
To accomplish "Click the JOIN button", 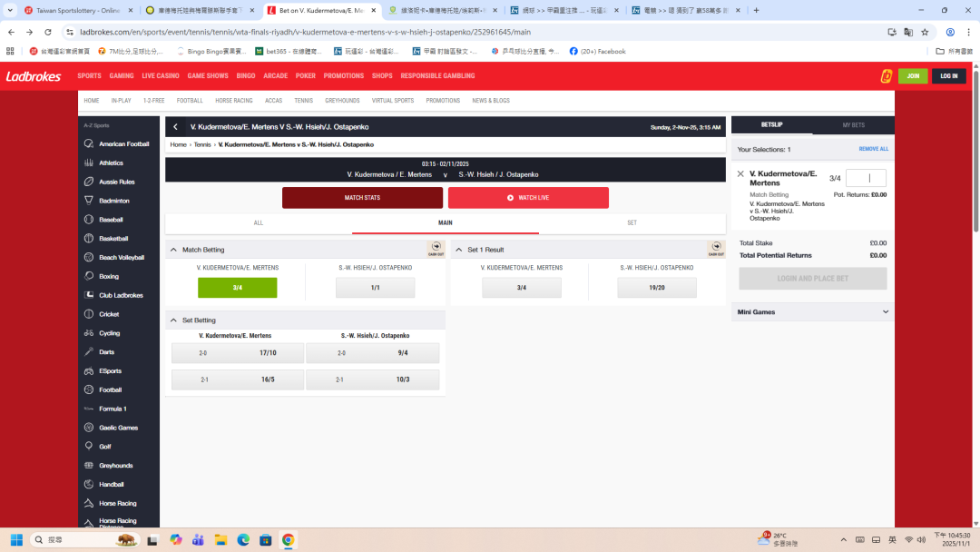I will [x=913, y=76].
